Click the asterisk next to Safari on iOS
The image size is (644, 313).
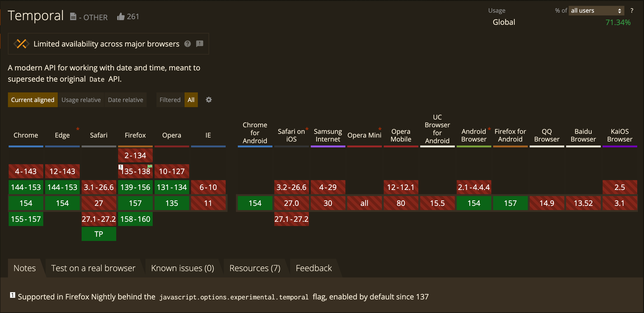point(307,129)
